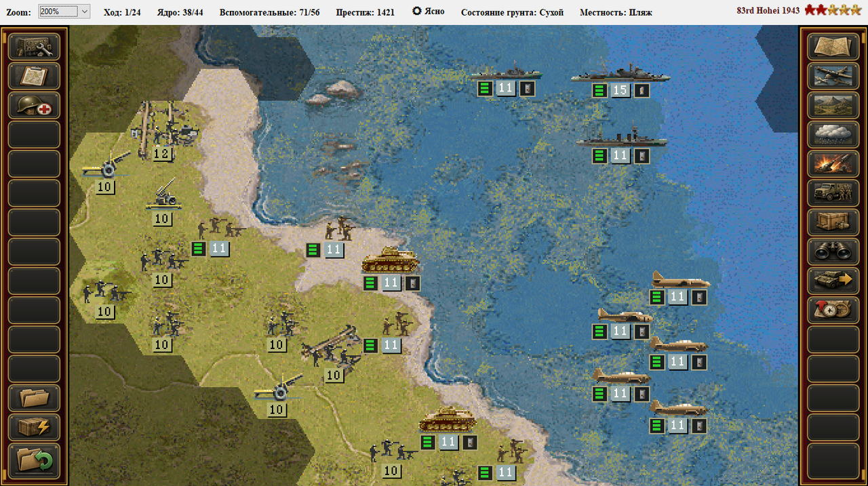Select the infantry squad standing on the beach sand
The height and width of the screenshot is (486, 868).
(x=339, y=229)
